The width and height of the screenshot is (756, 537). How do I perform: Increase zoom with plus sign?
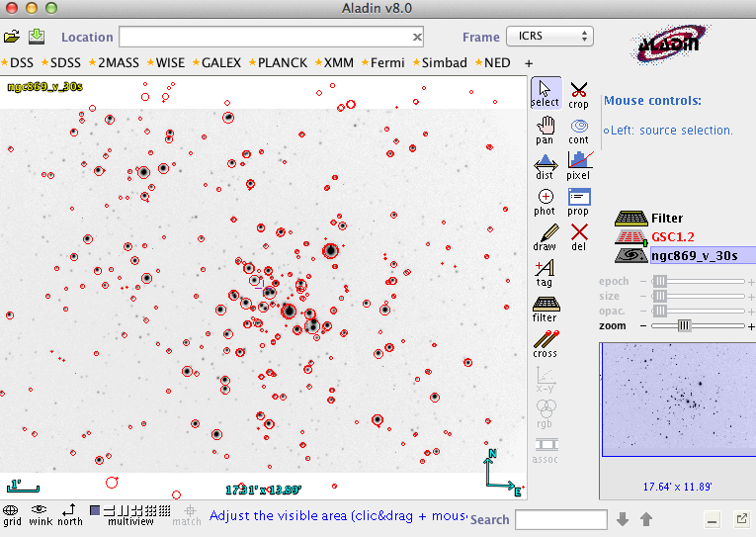point(751,326)
